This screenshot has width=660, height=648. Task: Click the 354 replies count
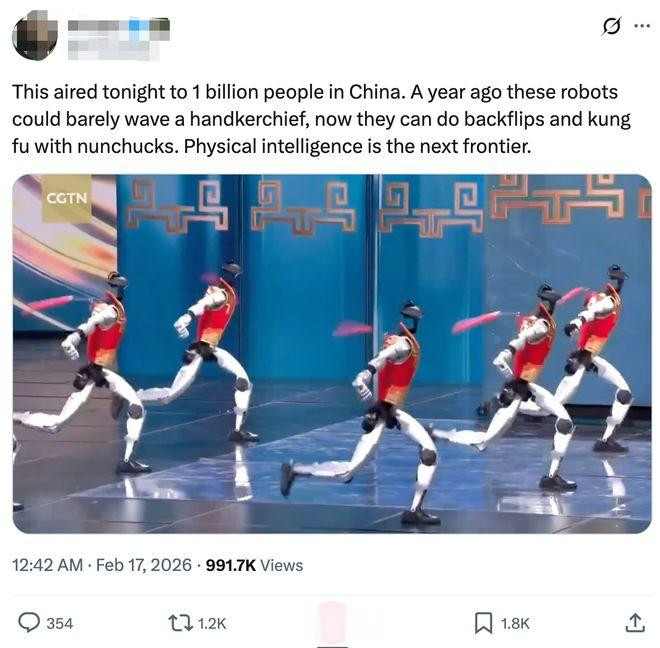[60, 624]
